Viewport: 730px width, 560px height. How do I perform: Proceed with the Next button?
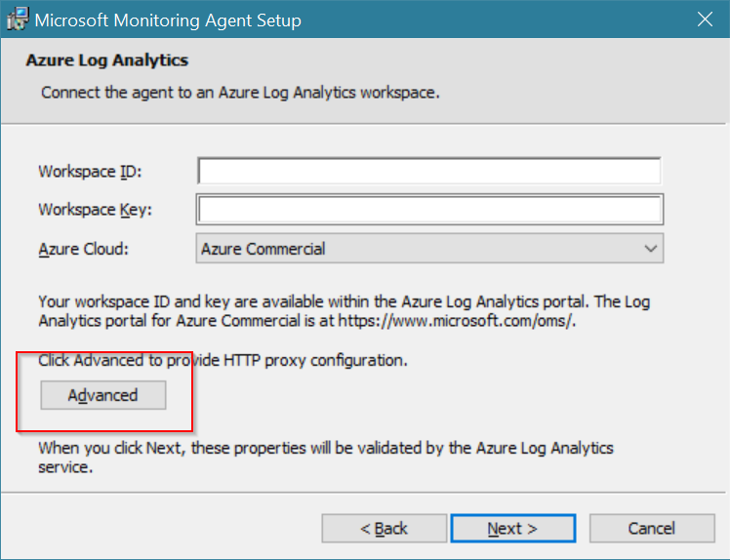pos(512,529)
